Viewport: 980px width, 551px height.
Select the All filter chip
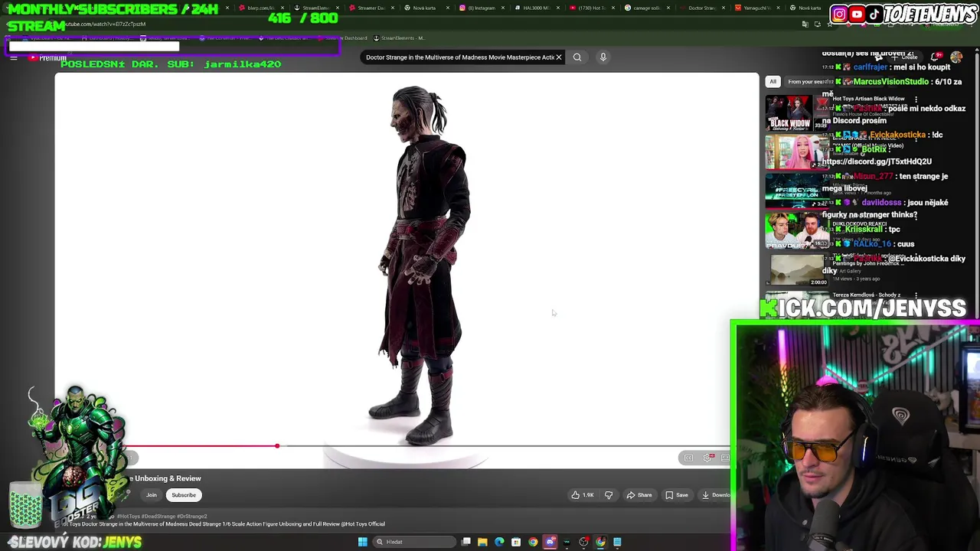click(x=773, y=82)
